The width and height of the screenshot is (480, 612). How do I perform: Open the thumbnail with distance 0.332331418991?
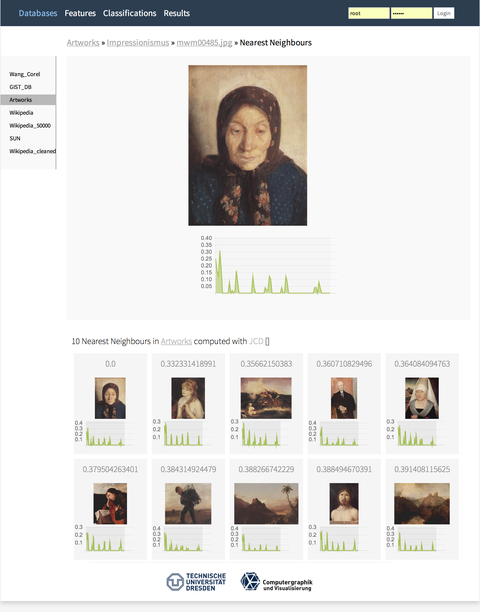click(188, 398)
